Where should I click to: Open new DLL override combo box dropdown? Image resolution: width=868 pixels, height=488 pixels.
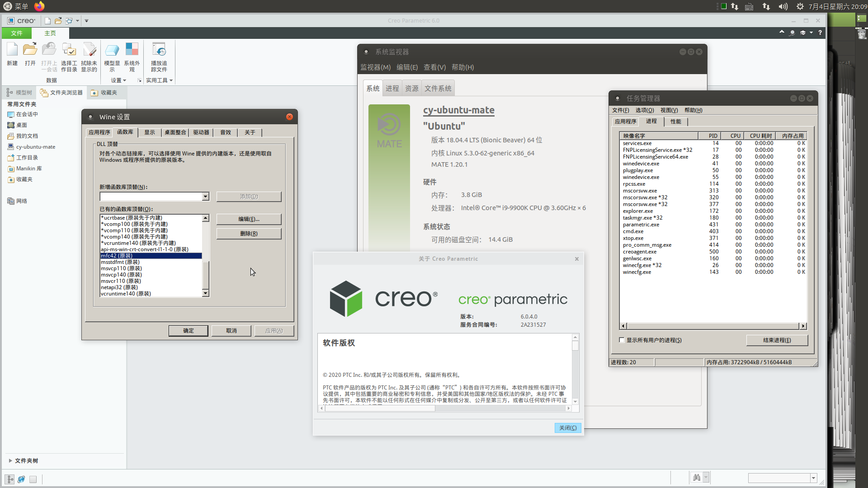pyautogui.click(x=205, y=197)
